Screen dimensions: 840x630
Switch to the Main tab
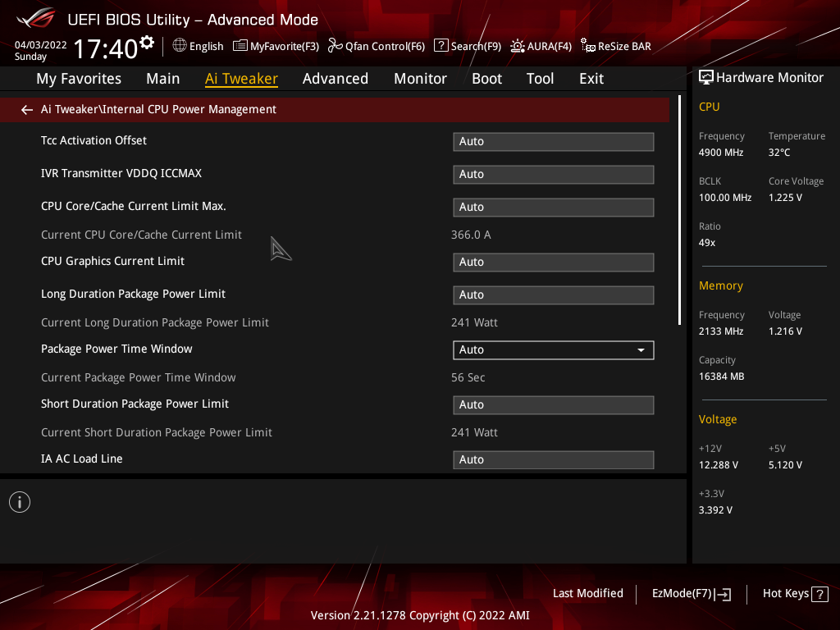[x=163, y=79]
